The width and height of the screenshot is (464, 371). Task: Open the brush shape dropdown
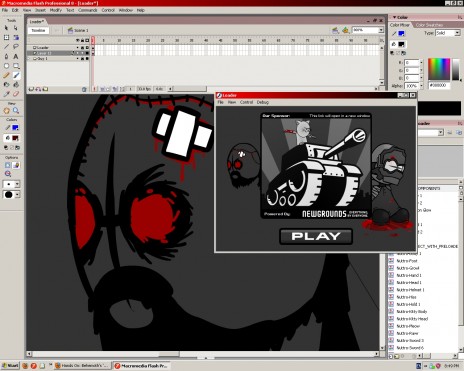tap(17, 195)
